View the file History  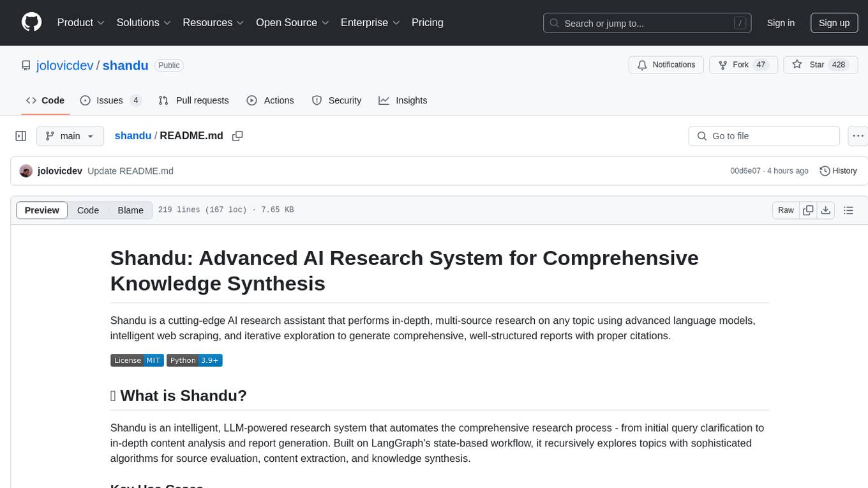pos(838,171)
